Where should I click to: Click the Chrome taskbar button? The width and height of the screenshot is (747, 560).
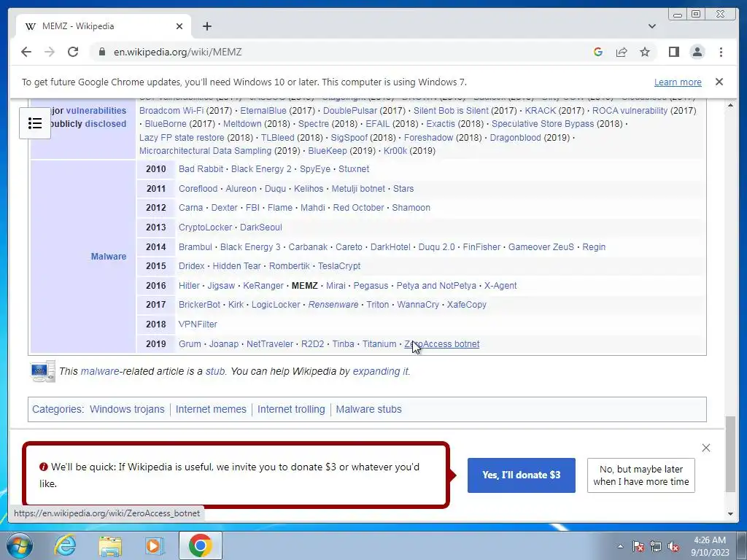[x=200, y=545]
